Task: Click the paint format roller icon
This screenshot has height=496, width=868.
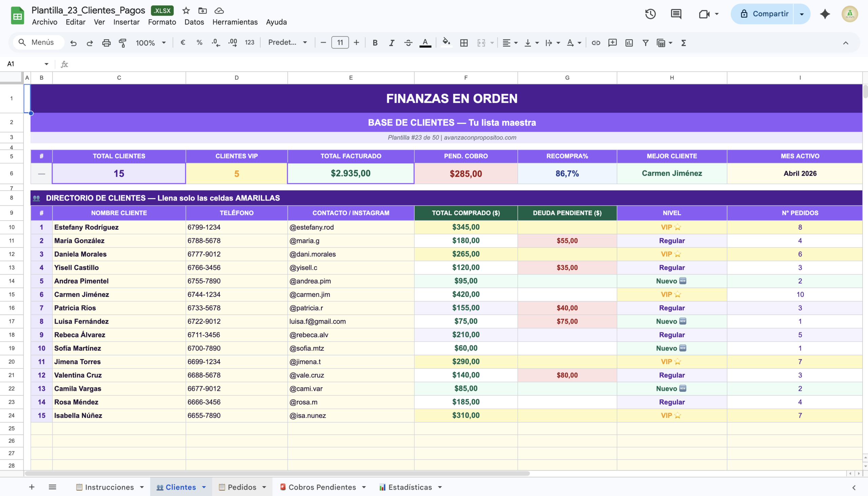Action: [122, 43]
